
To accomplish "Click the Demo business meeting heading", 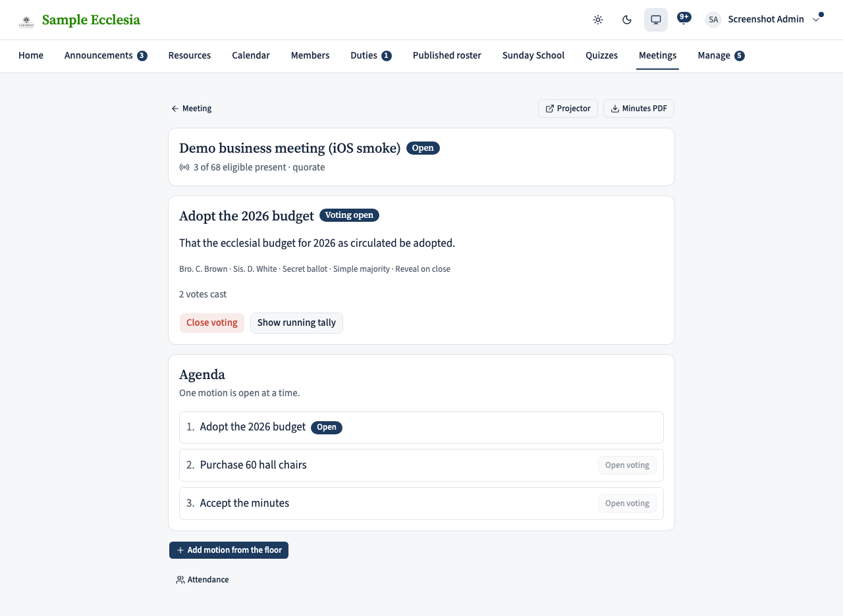I will [x=290, y=148].
